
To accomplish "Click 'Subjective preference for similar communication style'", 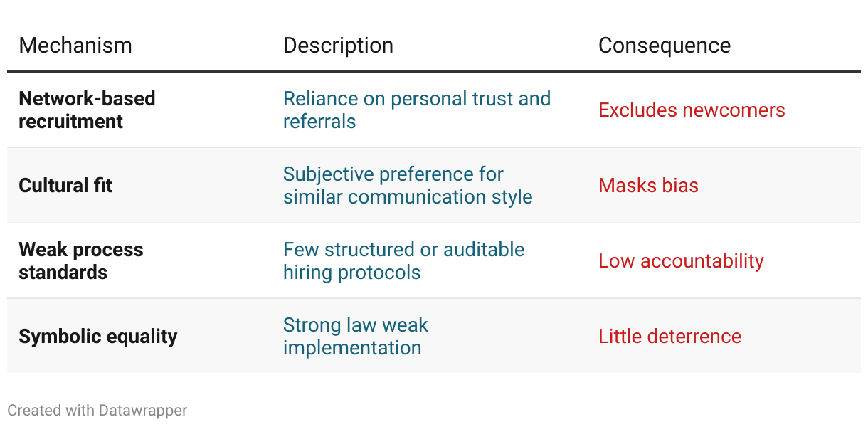I will (x=408, y=185).
